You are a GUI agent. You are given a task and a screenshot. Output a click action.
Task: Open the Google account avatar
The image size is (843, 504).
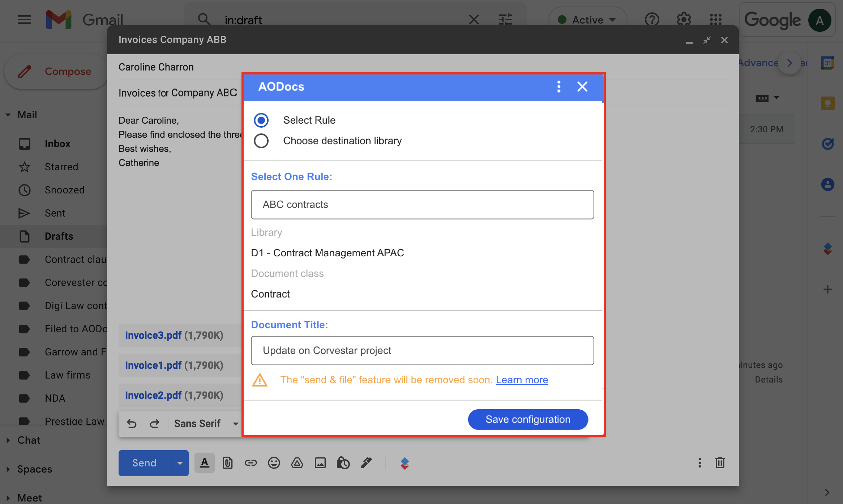click(x=820, y=20)
